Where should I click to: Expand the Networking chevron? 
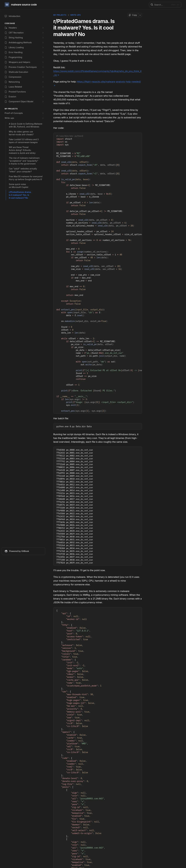point(43,82)
